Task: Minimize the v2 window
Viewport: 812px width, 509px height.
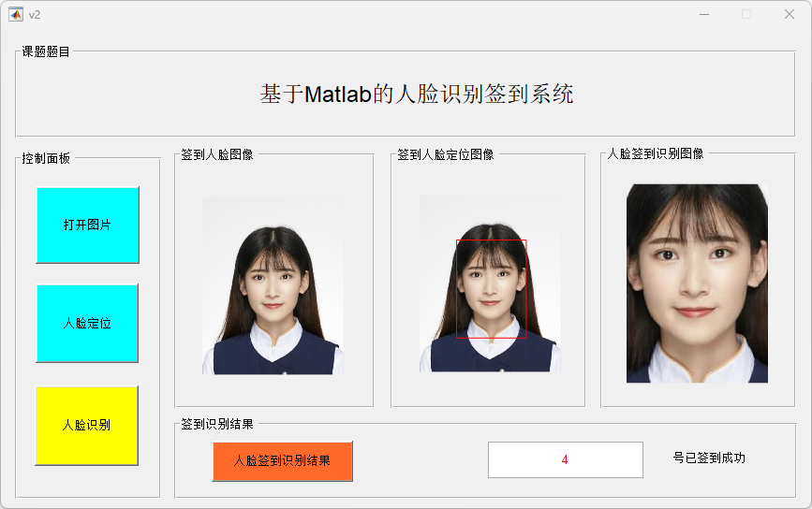Action: [704, 14]
